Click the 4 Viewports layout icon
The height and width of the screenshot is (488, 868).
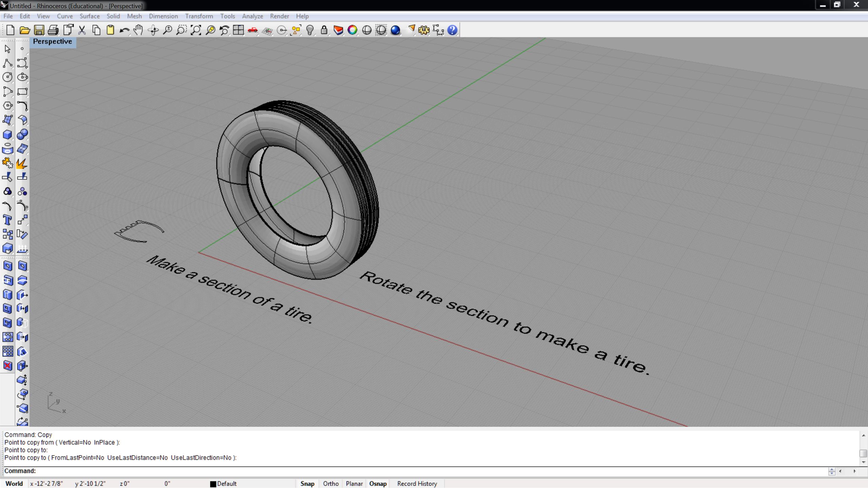238,30
